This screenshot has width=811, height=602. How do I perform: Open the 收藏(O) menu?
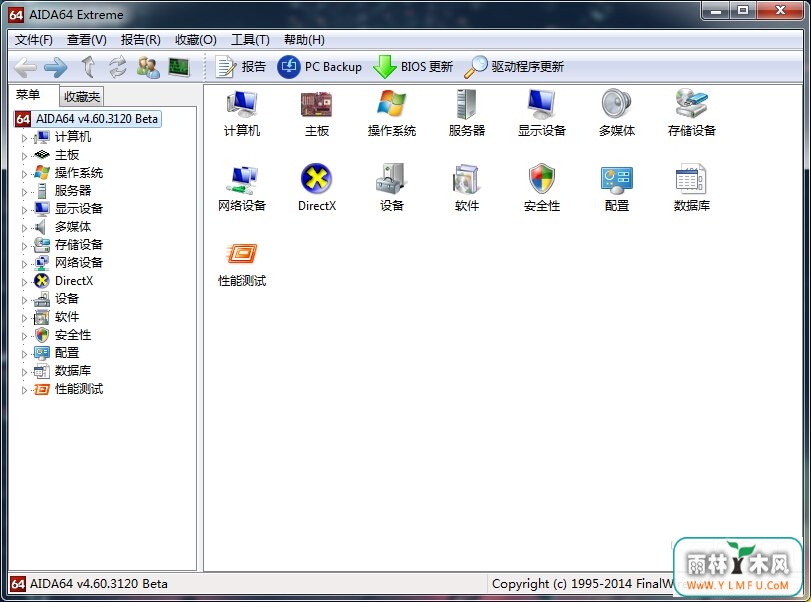coord(196,40)
